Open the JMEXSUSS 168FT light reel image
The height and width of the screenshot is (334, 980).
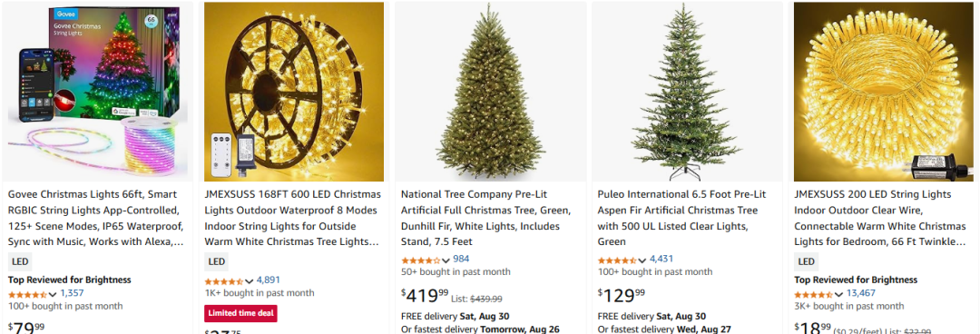click(x=294, y=92)
